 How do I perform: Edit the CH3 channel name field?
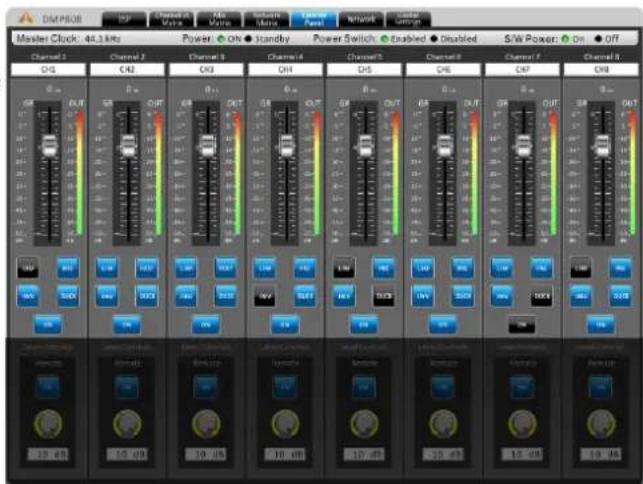tap(206, 70)
